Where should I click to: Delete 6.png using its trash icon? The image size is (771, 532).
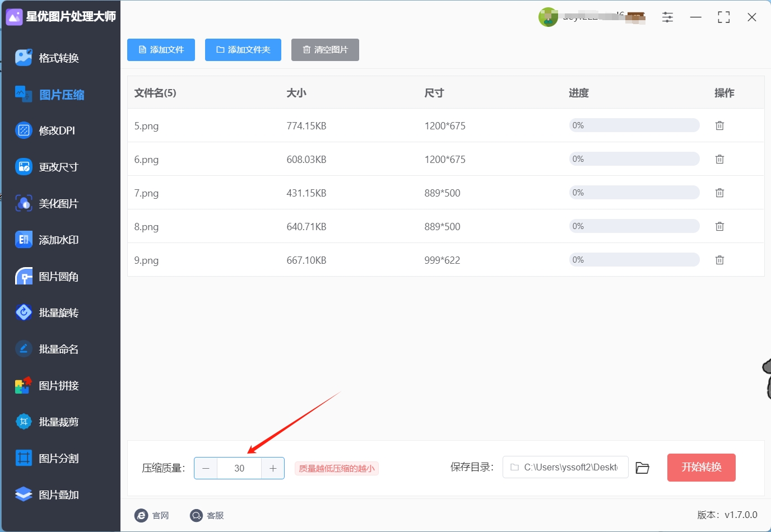[720, 159]
